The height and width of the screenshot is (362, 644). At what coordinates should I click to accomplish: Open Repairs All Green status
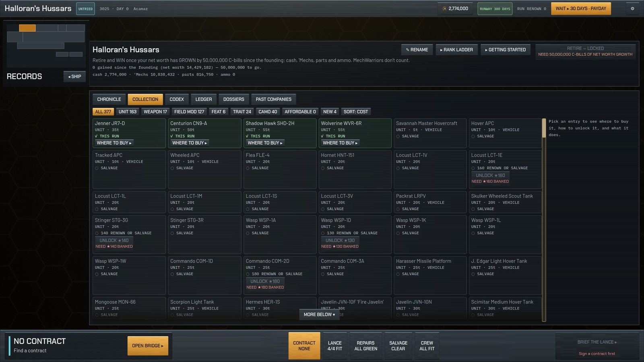pos(366,346)
